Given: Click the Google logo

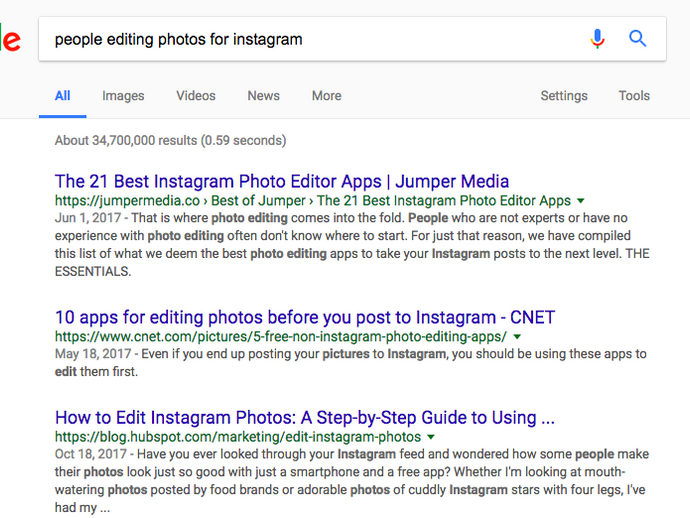Looking at the screenshot, I should pyautogui.click(x=10, y=40).
